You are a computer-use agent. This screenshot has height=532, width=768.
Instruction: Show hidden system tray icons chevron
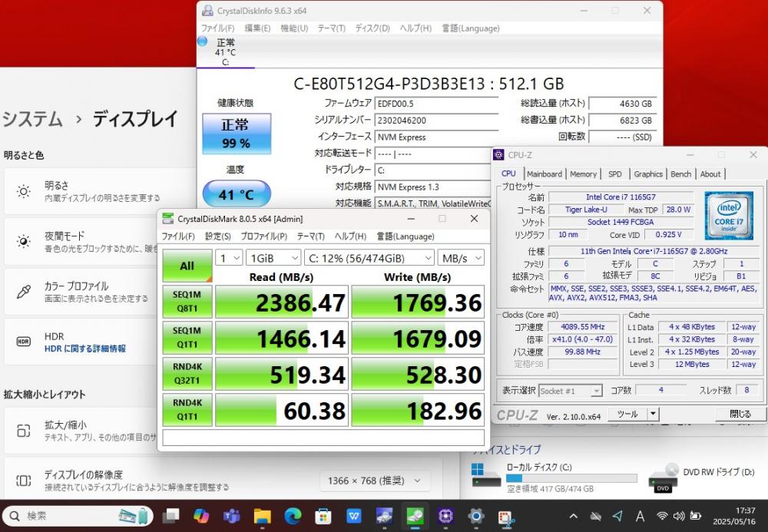(x=573, y=516)
